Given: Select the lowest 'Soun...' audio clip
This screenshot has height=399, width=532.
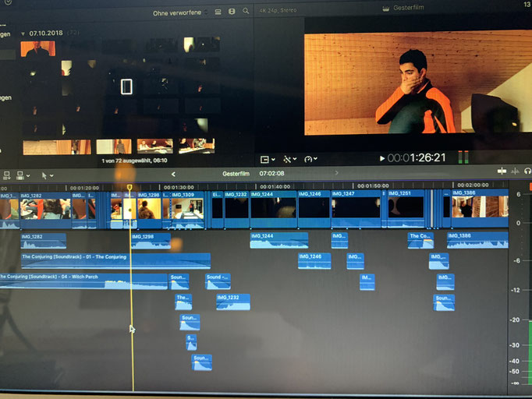Looking at the screenshot, I should pyautogui.click(x=202, y=362).
